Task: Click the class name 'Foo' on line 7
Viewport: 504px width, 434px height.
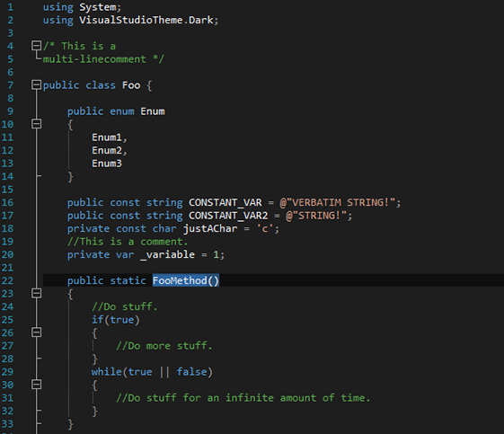Action: click(131, 85)
